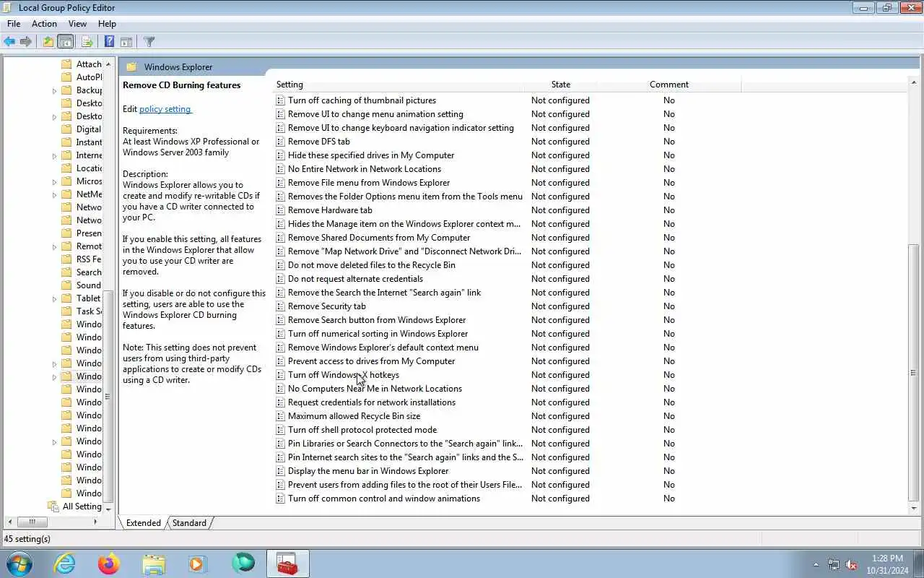Click the Filter funnel toolbar icon

coord(149,42)
